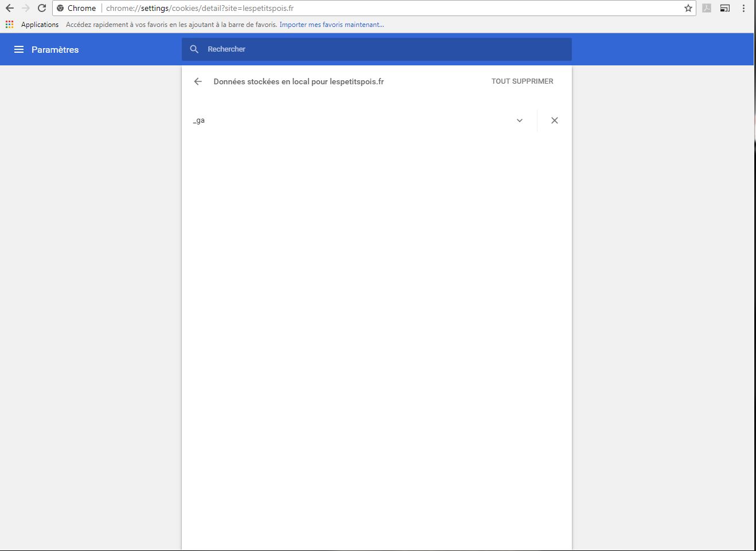
Task: Expand the _ga cookie details
Action: (x=520, y=120)
